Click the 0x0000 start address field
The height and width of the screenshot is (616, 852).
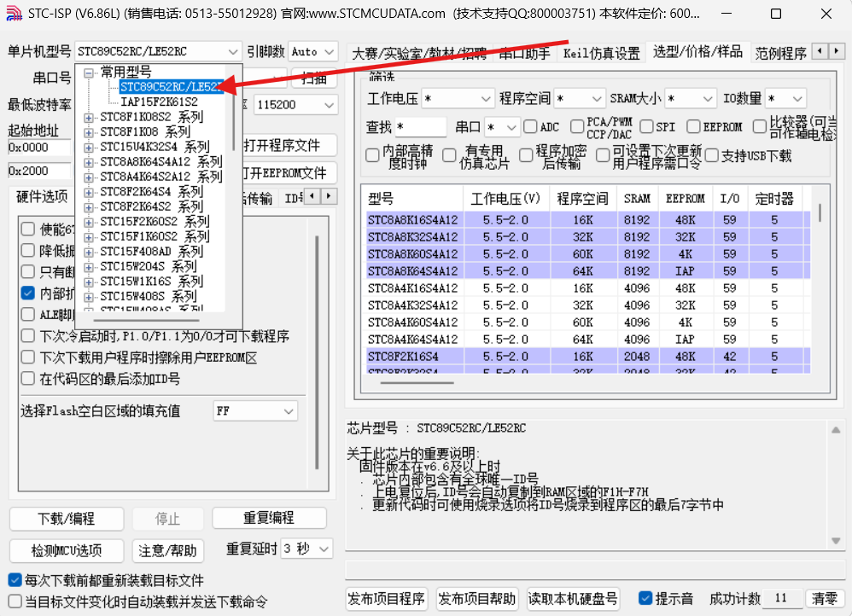[39, 148]
